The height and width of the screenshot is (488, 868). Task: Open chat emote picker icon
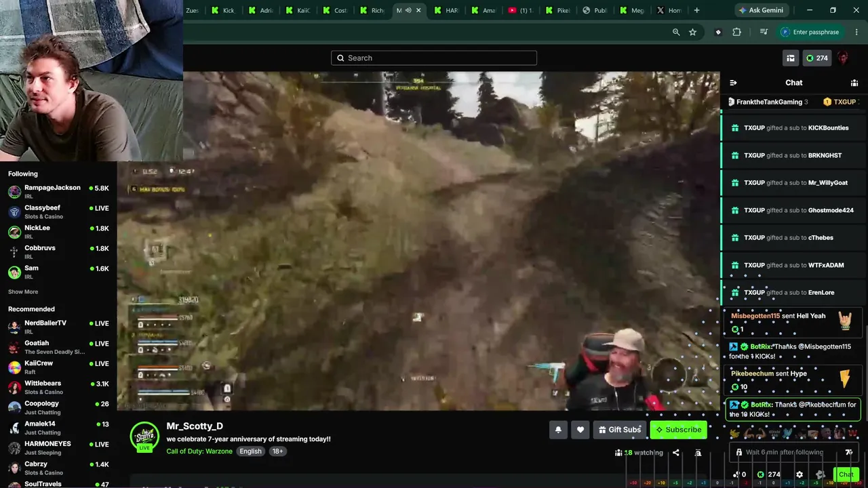(849, 453)
